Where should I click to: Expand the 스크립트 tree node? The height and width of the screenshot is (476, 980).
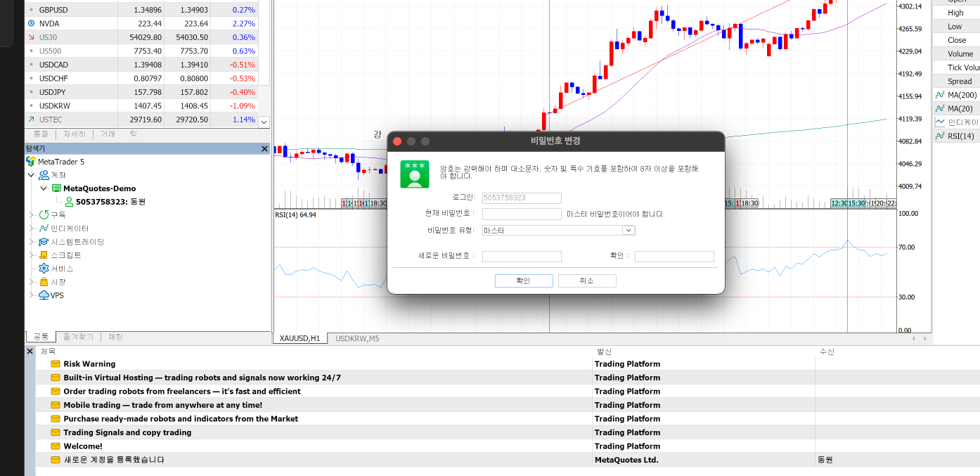click(x=31, y=255)
